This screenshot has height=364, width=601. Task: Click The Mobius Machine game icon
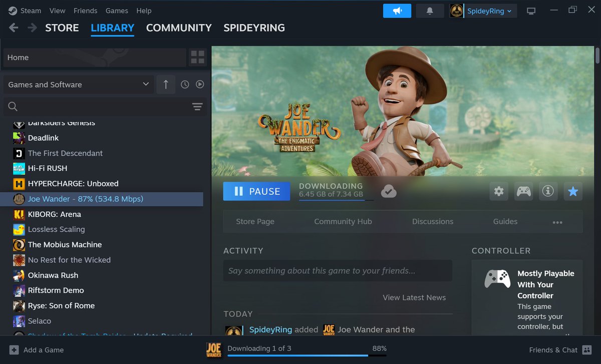[19, 245]
